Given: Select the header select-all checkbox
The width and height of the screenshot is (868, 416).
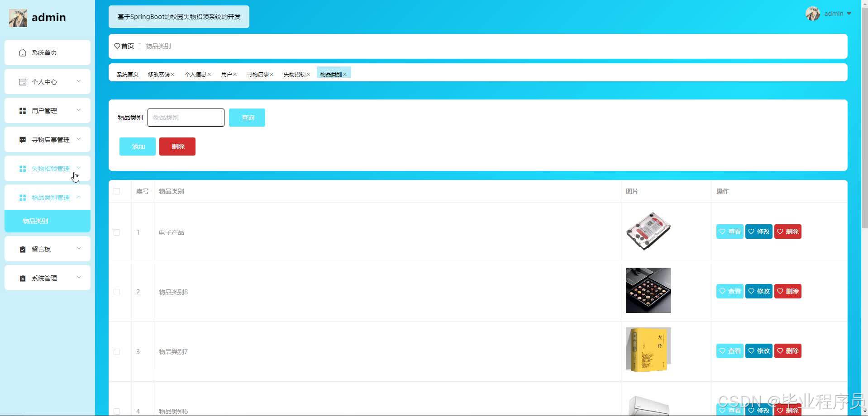Looking at the screenshot, I should pos(117,191).
